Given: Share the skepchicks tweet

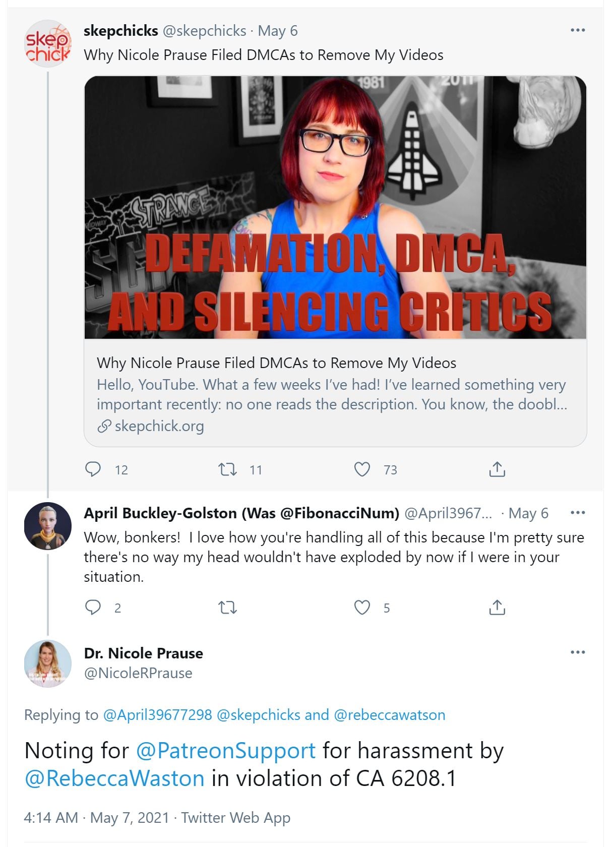Looking at the screenshot, I should tap(497, 469).
